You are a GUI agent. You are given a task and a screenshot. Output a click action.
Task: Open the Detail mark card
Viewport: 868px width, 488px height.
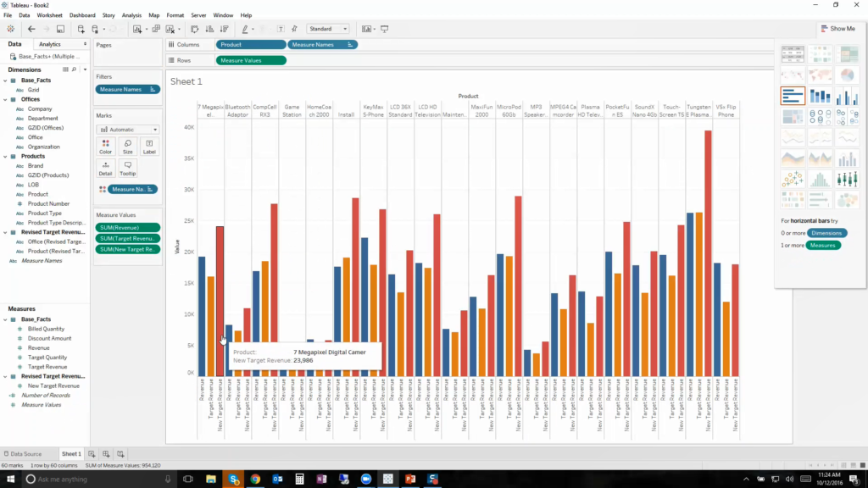point(105,169)
